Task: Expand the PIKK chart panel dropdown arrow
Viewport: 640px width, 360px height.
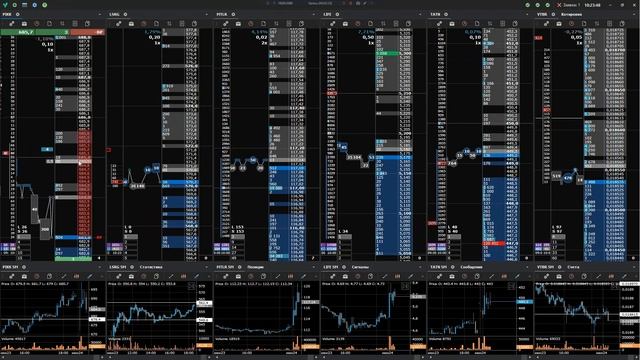Action: coord(100,267)
